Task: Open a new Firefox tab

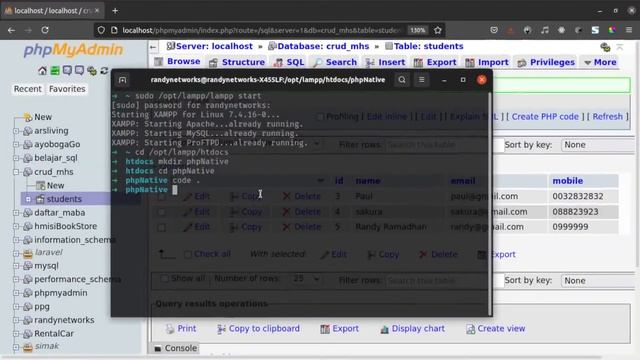Action: (x=115, y=11)
